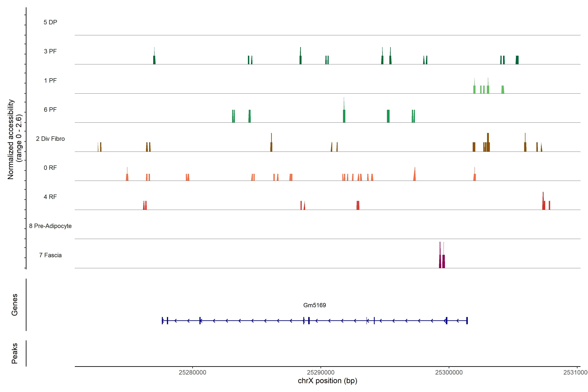This screenshot has width=588, height=392.
Task: Click the Peaks panel label
Action: click(15, 353)
